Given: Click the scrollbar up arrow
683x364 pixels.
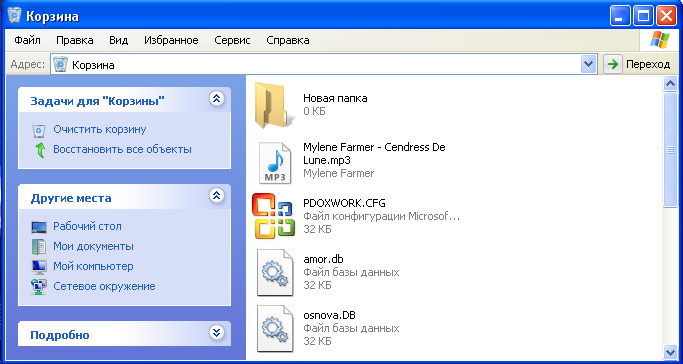Looking at the screenshot, I should pyautogui.click(x=670, y=84).
